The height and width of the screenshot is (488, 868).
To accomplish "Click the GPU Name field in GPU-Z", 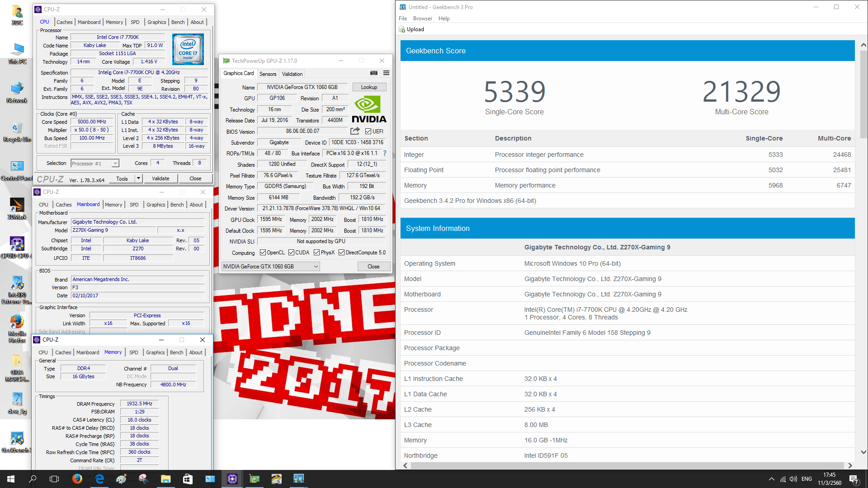I will (x=302, y=87).
